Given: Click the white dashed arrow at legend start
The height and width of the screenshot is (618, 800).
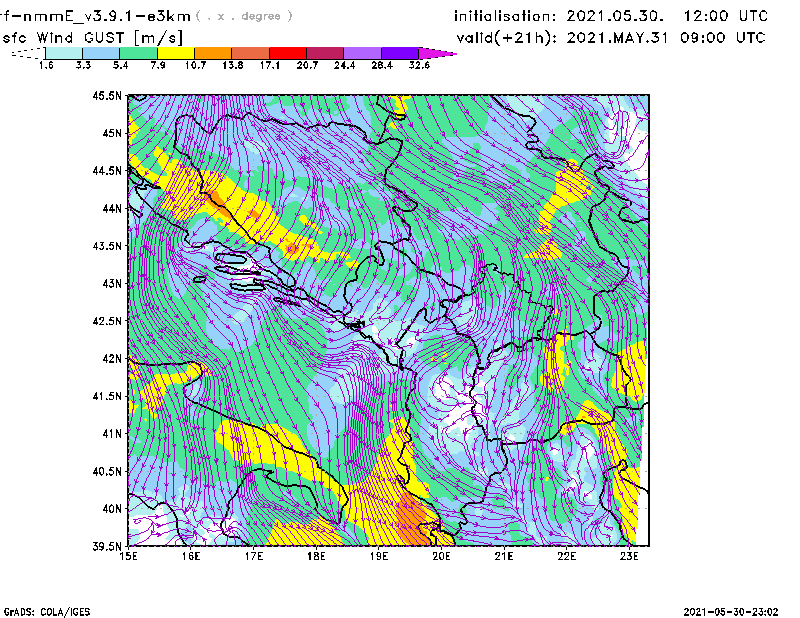Looking at the screenshot, I should pyautogui.click(x=28, y=53).
